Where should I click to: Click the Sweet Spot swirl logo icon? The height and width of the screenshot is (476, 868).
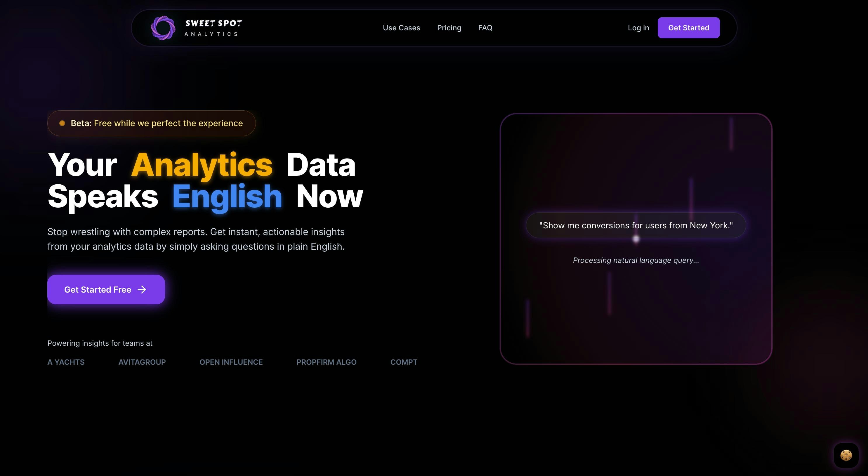[163, 28]
